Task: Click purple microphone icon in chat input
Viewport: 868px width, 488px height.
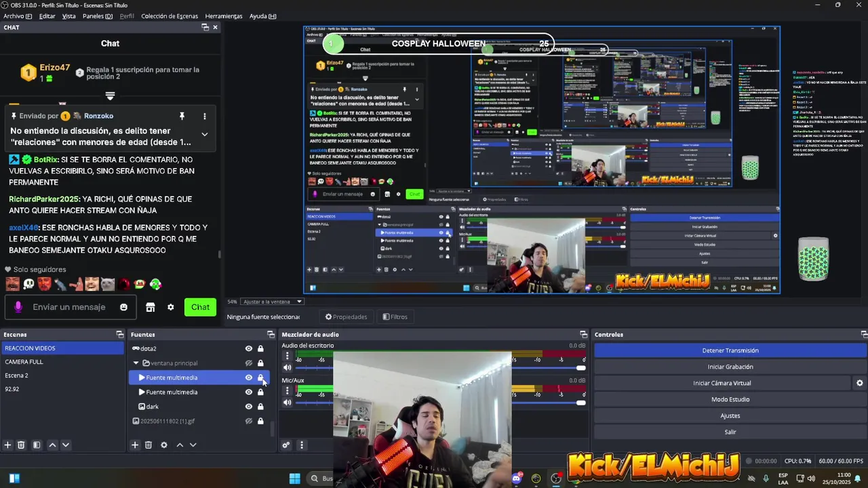Action: (18, 307)
